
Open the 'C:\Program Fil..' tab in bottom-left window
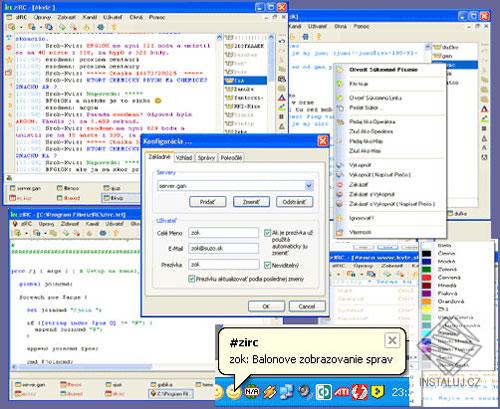coord(170,394)
